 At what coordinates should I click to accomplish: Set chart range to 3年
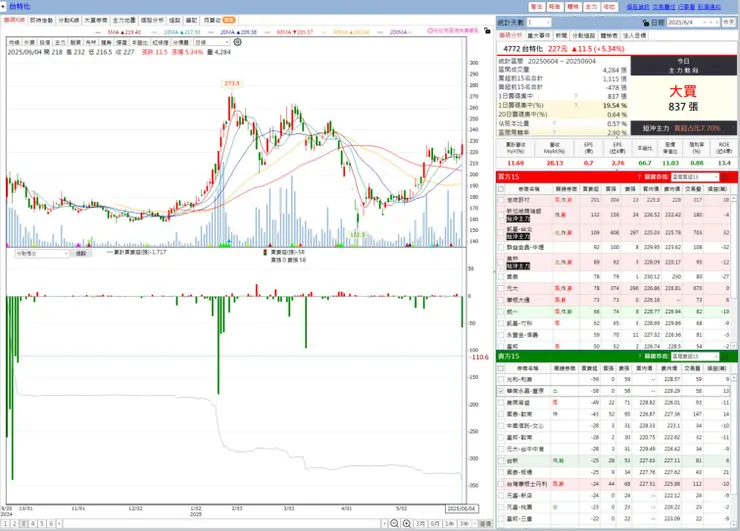click(x=464, y=523)
